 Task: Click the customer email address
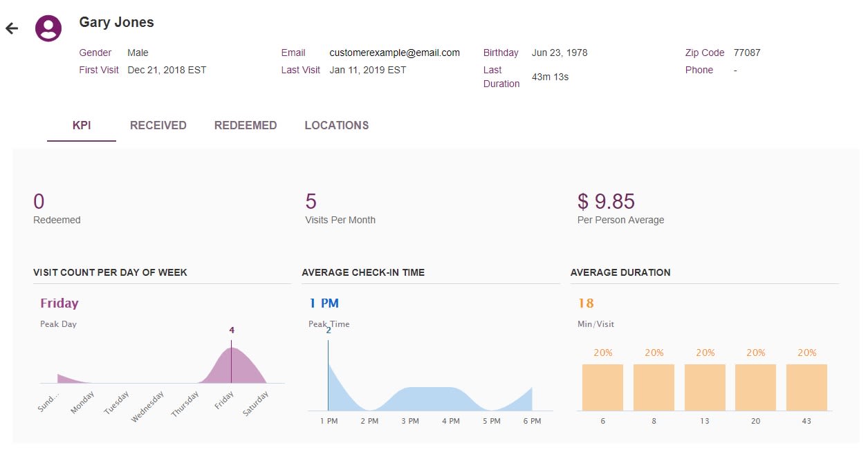[396, 53]
